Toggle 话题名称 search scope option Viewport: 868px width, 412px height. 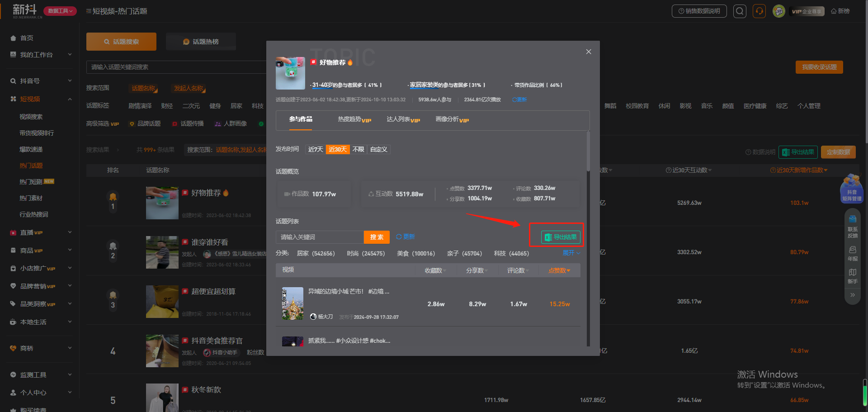click(x=143, y=88)
